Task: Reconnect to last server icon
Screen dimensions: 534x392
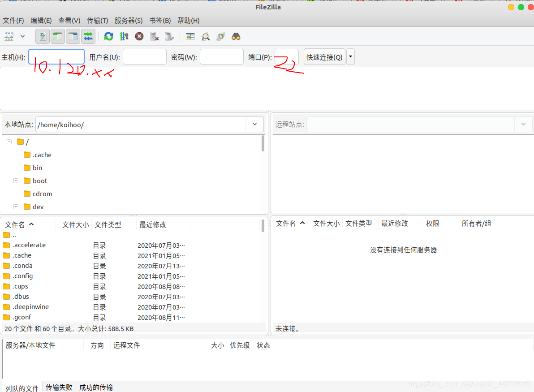Action: click(x=169, y=36)
